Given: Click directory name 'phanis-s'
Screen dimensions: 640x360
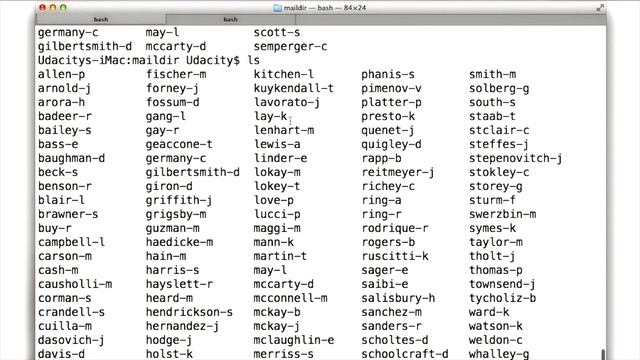Looking at the screenshot, I should coord(388,74).
